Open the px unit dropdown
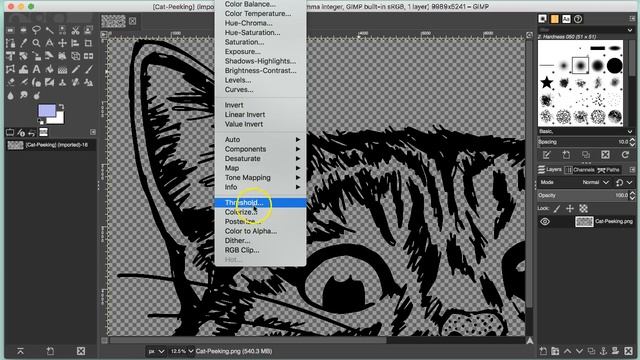Viewport: 640px width, 360px height. click(x=156, y=351)
